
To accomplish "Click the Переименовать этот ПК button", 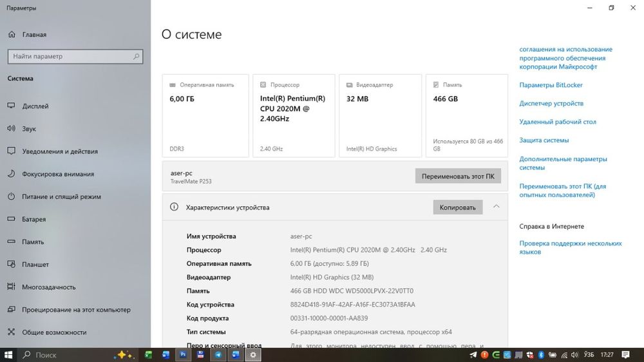I will tap(458, 176).
